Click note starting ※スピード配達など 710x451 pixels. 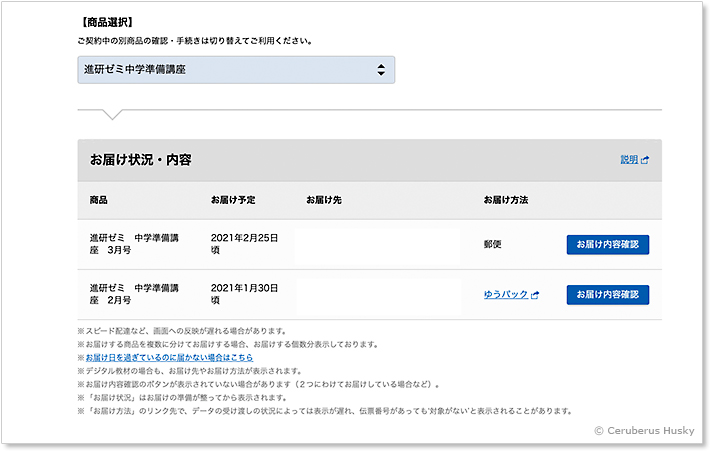[182, 331]
